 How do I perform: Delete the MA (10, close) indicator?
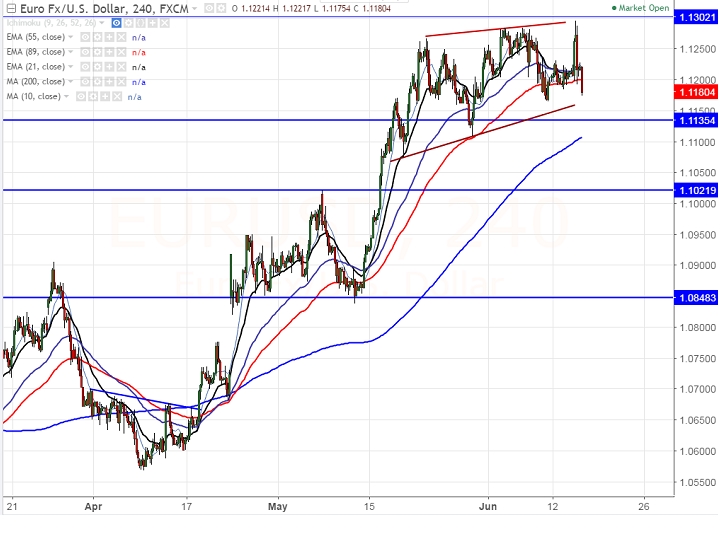click(x=117, y=97)
